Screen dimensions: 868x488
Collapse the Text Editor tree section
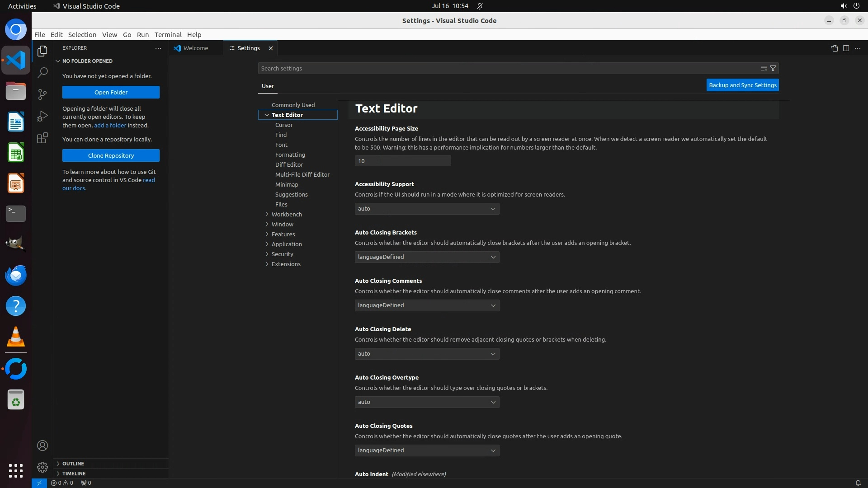pyautogui.click(x=267, y=115)
